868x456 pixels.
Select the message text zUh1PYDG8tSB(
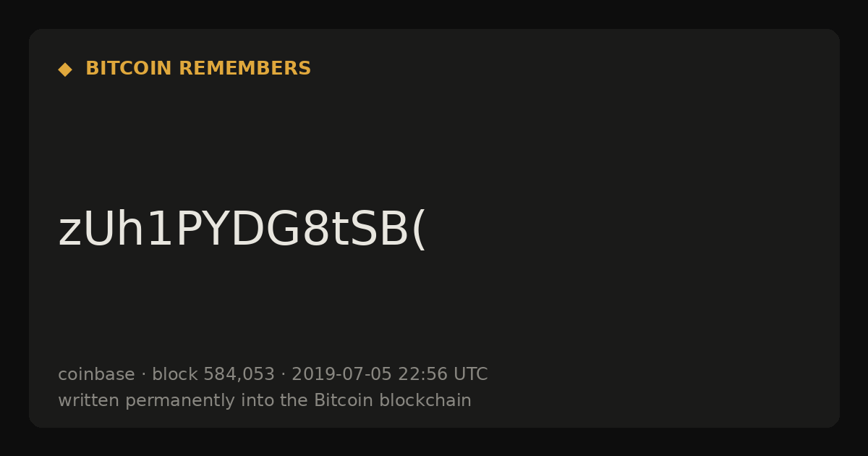point(242,230)
